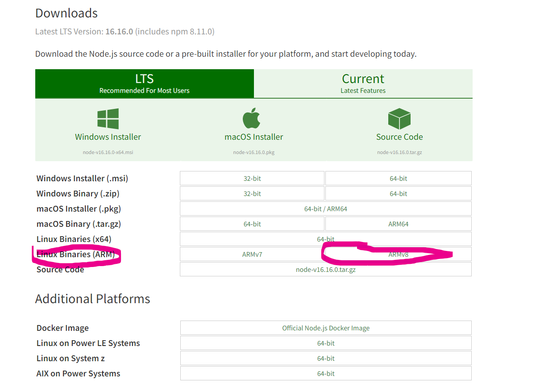Open the Source Code link under cube

click(x=399, y=137)
